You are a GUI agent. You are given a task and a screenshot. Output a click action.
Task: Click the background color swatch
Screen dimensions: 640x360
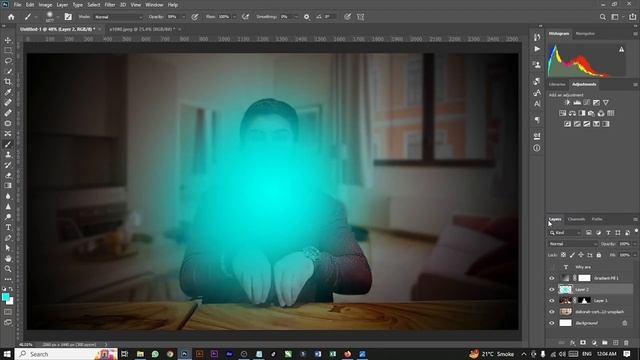point(10,302)
